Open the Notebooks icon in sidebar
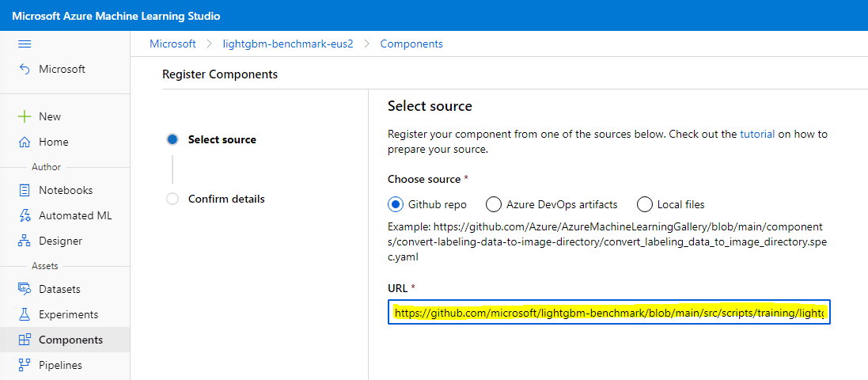 point(25,190)
